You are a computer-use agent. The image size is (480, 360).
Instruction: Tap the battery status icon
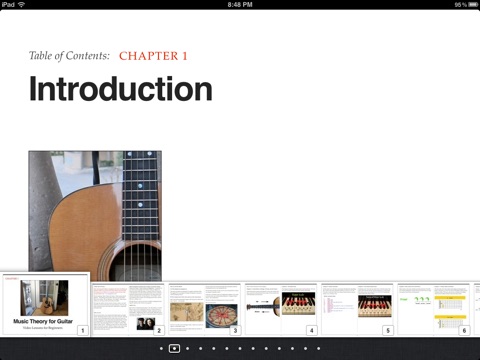pos(473,5)
